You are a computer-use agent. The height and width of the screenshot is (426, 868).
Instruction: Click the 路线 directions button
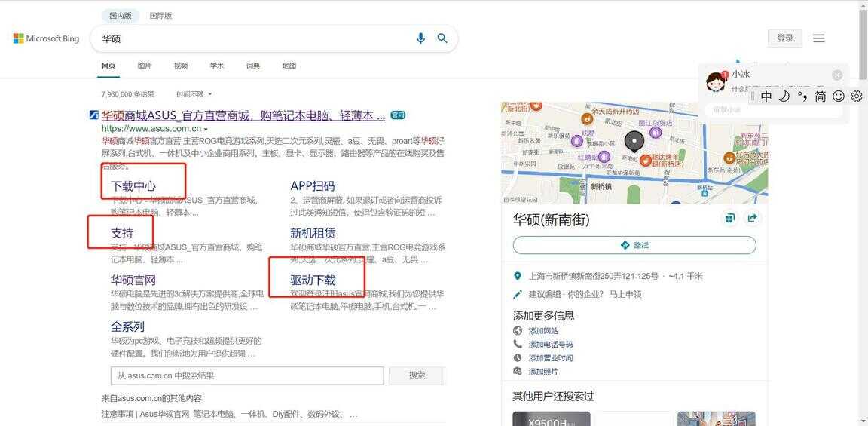pos(634,245)
